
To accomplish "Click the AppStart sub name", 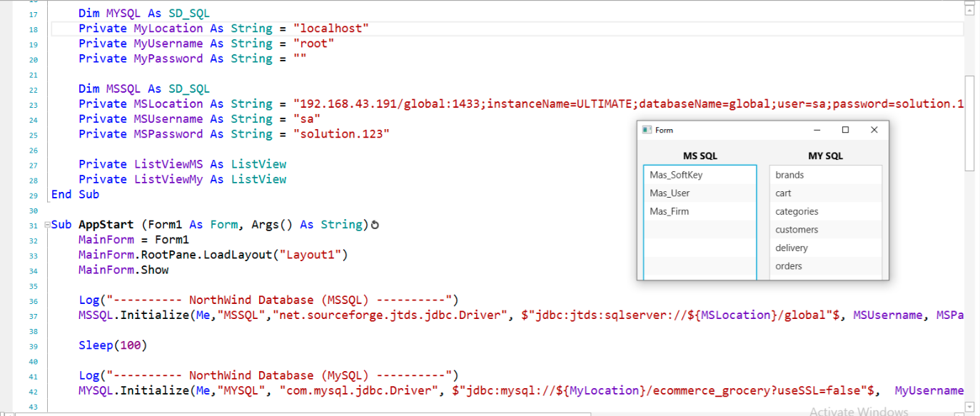I will point(106,225).
